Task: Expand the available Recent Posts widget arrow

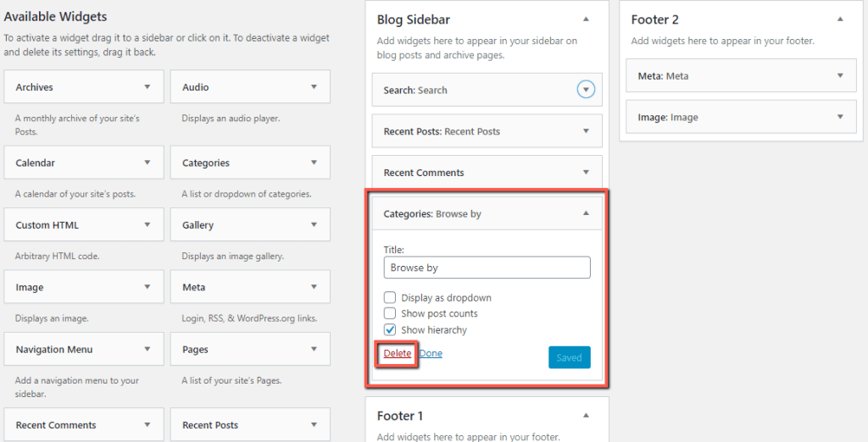Action: pos(314,425)
